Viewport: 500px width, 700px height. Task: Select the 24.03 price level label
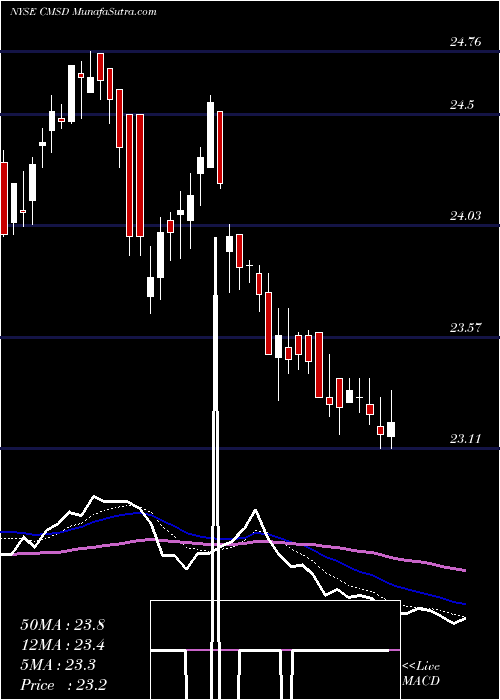click(x=466, y=216)
